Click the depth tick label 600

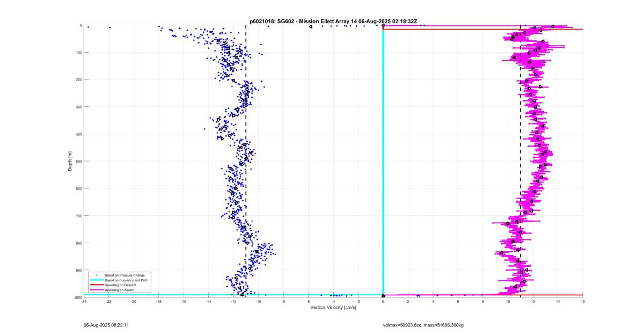click(x=78, y=188)
